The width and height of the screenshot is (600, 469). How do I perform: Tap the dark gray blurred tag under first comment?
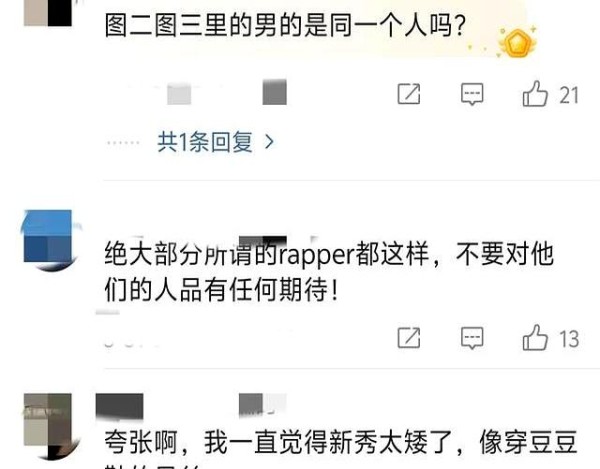(x=274, y=92)
